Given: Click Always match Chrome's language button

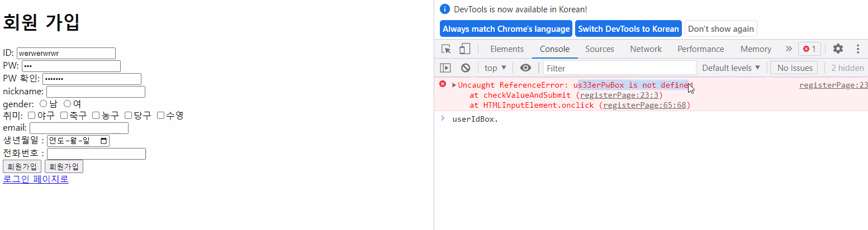Looking at the screenshot, I should [506, 28].
